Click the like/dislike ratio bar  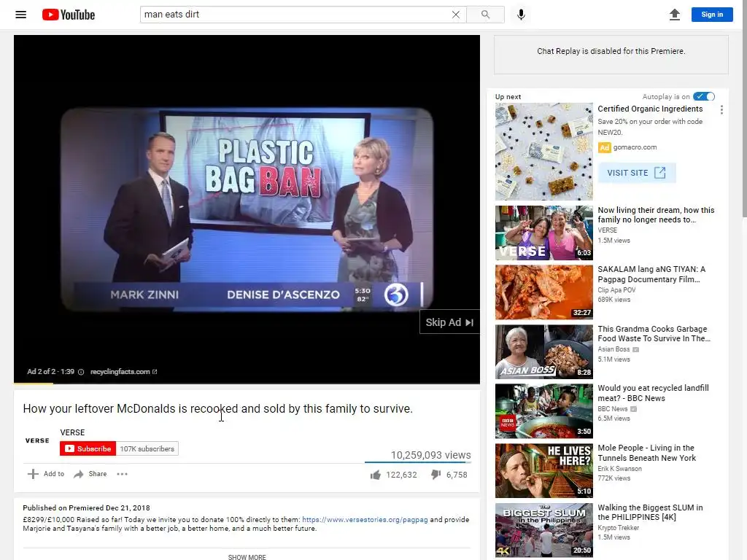pyautogui.click(x=418, y=462)
